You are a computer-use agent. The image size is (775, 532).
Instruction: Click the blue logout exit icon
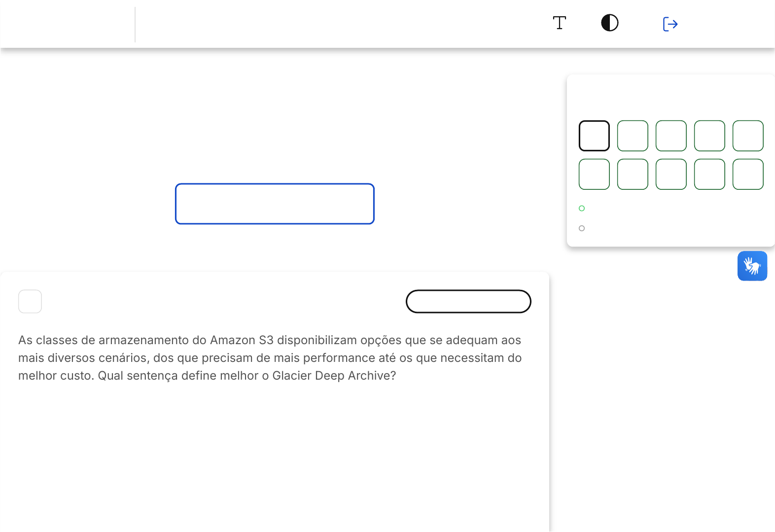[x=670, y=24]
